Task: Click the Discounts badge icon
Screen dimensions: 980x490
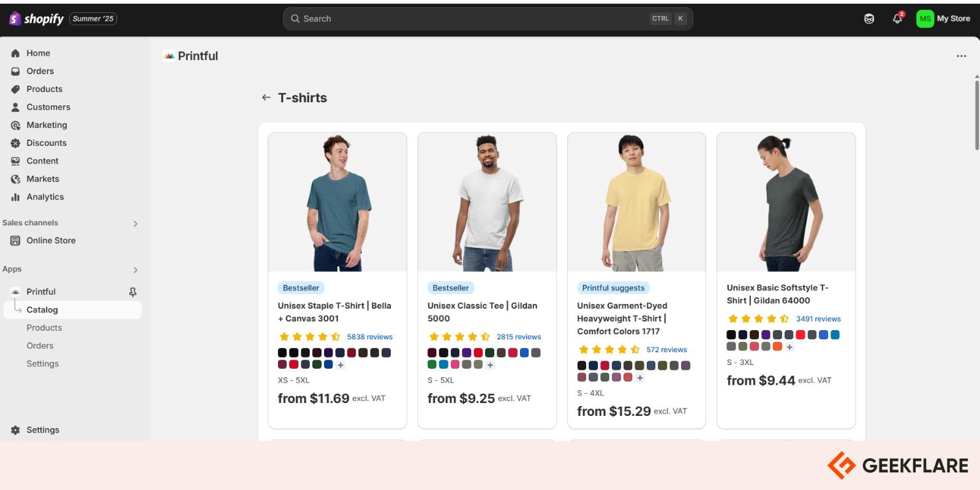Action: tap(15, 143)
